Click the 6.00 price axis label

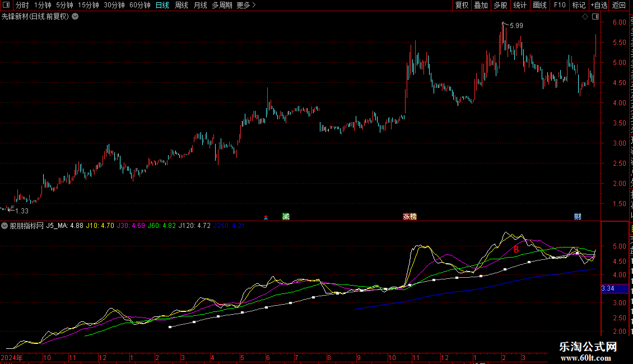(x=619, y=22)
